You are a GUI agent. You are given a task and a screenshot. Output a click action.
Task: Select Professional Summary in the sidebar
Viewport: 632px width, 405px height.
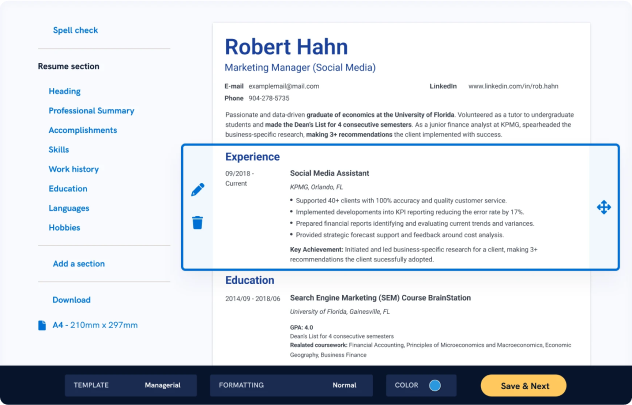point(91,111)
